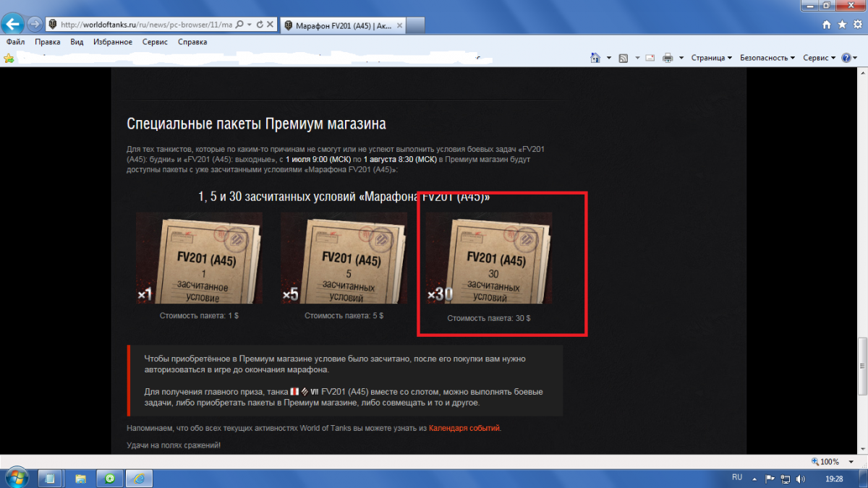Click the Print icon in command bar
This screenshot has height=488, width=868.
click(668, 58)
